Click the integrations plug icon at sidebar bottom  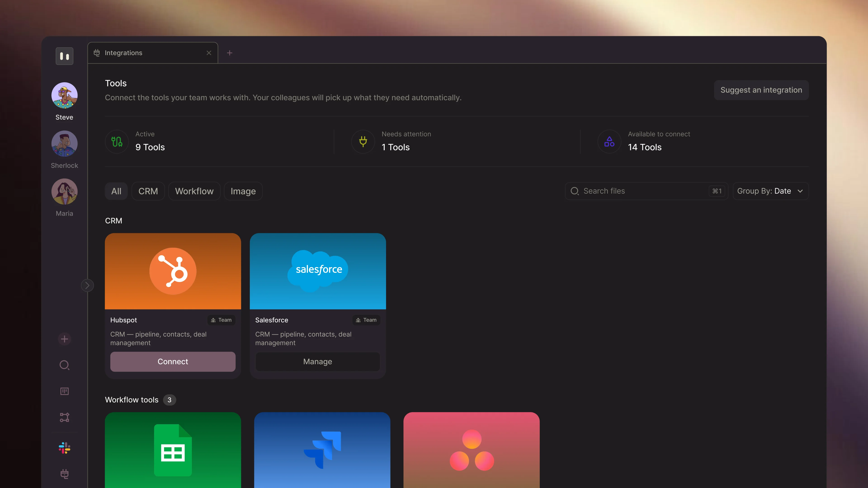point(64,474)
